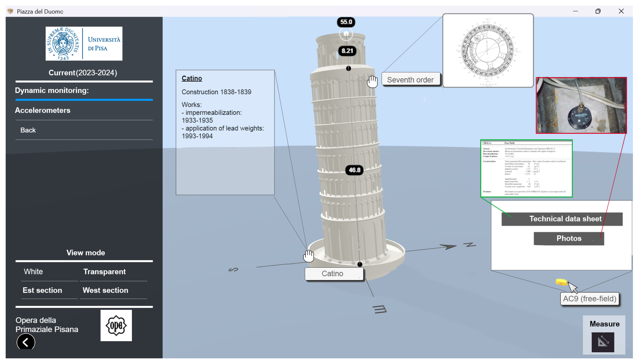Image resolution: width=638 pixels, height=364 pixels.
Task: Click the Opera Primaziale Pisana logo
Action: tap(116, 325)
